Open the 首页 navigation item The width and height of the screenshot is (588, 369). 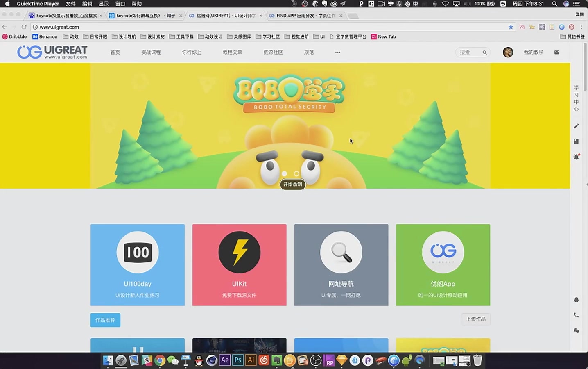click(115, 52)
